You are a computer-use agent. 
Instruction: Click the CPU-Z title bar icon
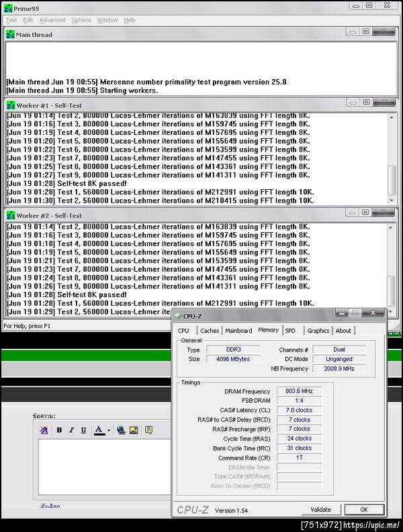pyautogui.click(x=178, y=316)
